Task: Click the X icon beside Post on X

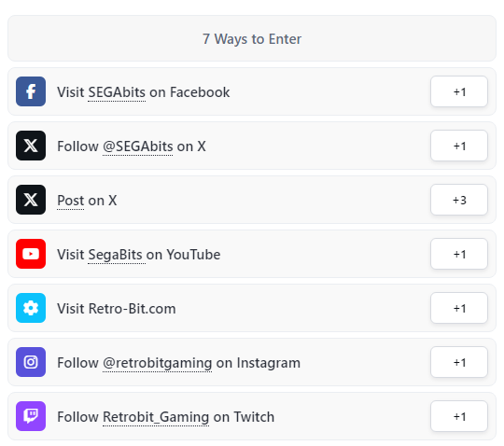Action: tap(31, 200)
